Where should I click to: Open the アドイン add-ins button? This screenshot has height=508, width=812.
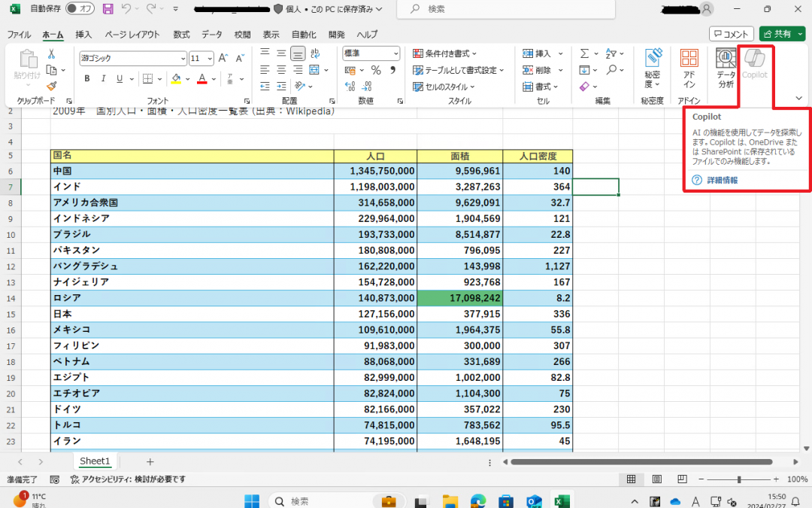[x=689, y=68]
